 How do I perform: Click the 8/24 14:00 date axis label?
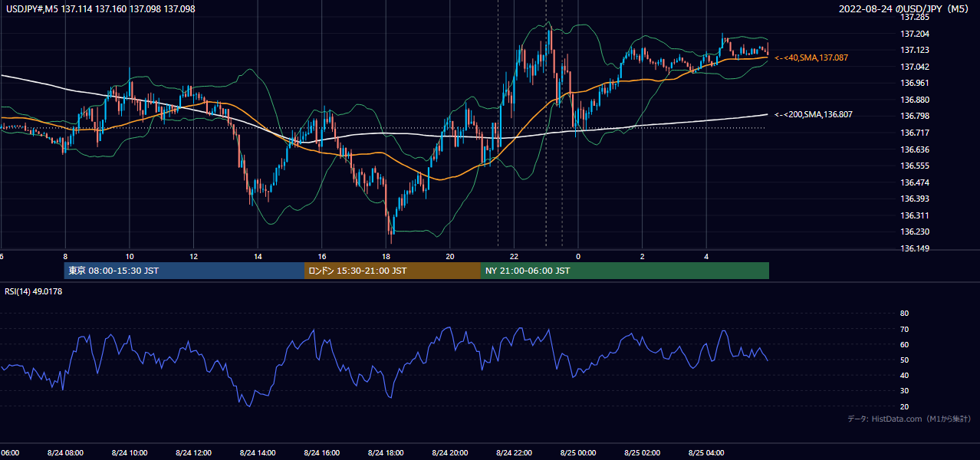(x=258, y=452)
